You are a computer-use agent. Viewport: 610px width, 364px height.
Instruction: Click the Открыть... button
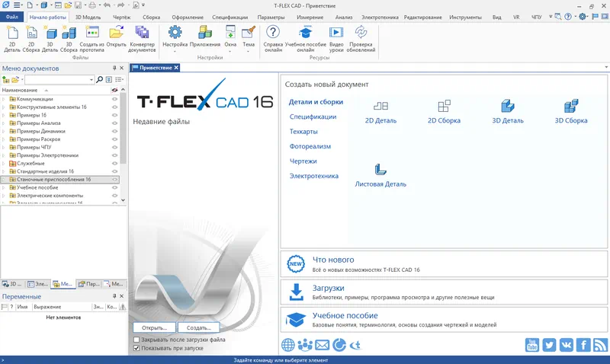coord(155,327)
